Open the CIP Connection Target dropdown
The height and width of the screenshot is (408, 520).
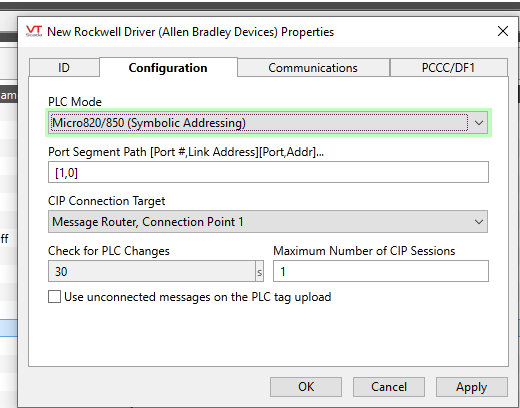click(x=268, y=222)
